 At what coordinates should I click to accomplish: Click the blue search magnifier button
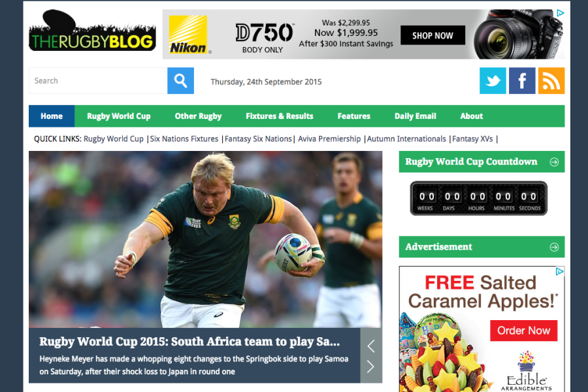(x=180, y=80)
